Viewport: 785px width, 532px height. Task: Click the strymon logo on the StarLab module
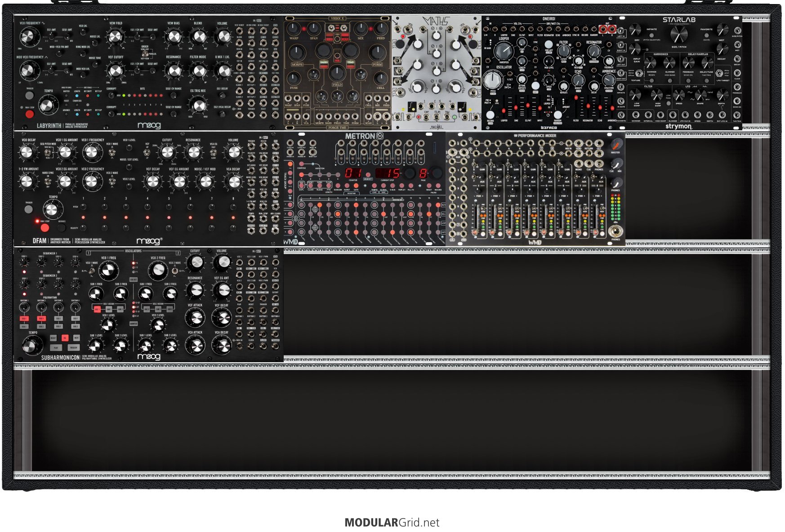678,126
